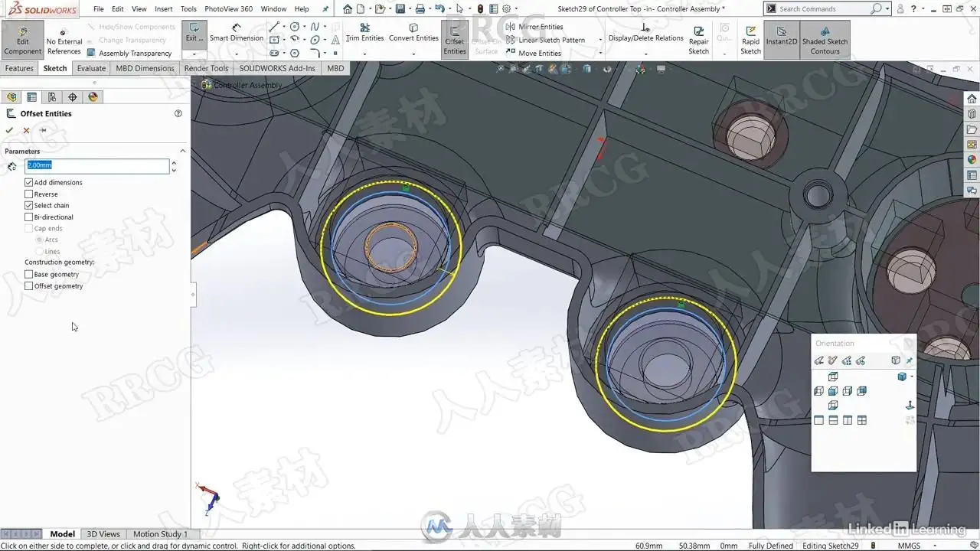The width and height of the screenshot is (980, 551).
Task: Click the Exit Sketch button
Action: (194, 34)
